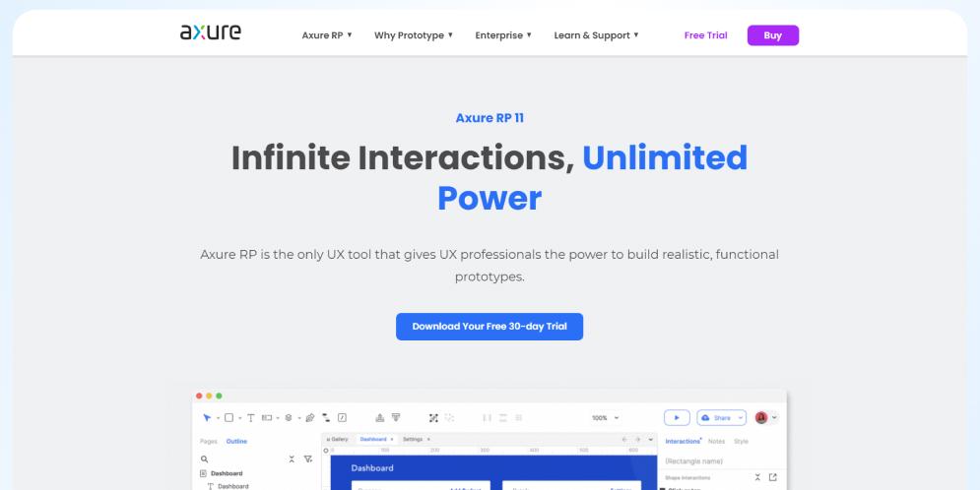This screenshot has width=980, height=490.
Task: Click the stacked layers component icon
Action: [289, 417]
